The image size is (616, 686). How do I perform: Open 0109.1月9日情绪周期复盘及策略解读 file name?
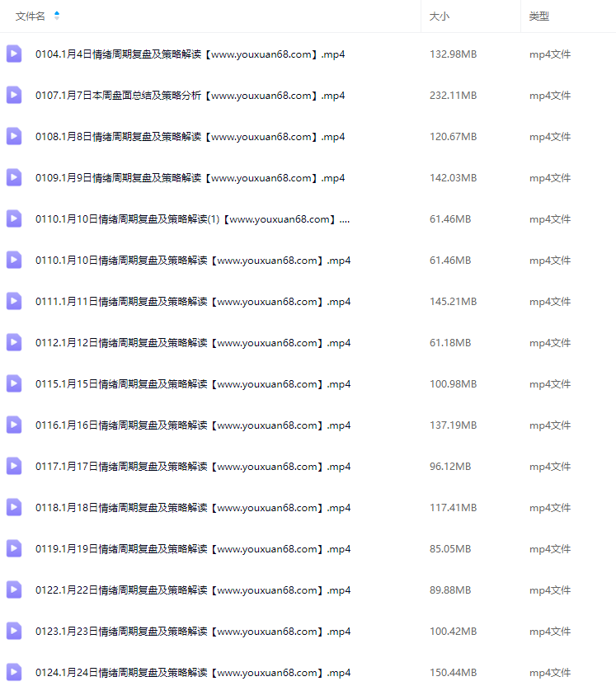coord(190,177)
